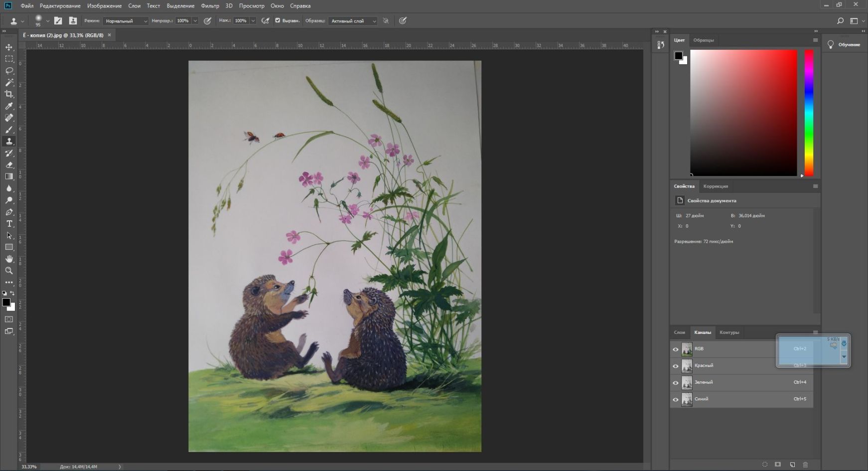Screen dimensions: 868x471
Task: Select the Text tool
Action: (x=9, y=224)
